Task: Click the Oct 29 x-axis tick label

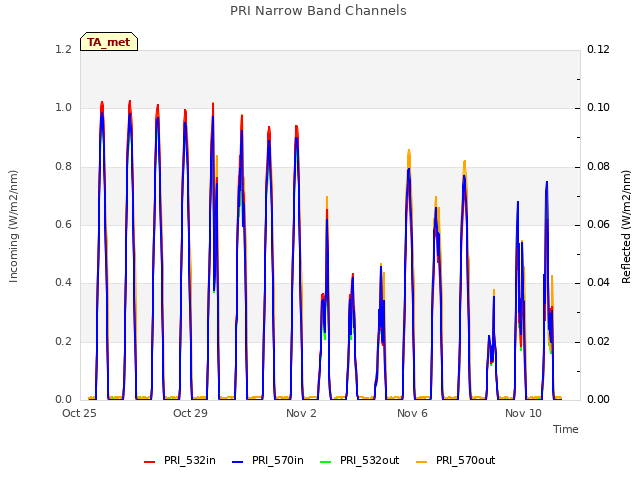Action: [x=190, y=413]
